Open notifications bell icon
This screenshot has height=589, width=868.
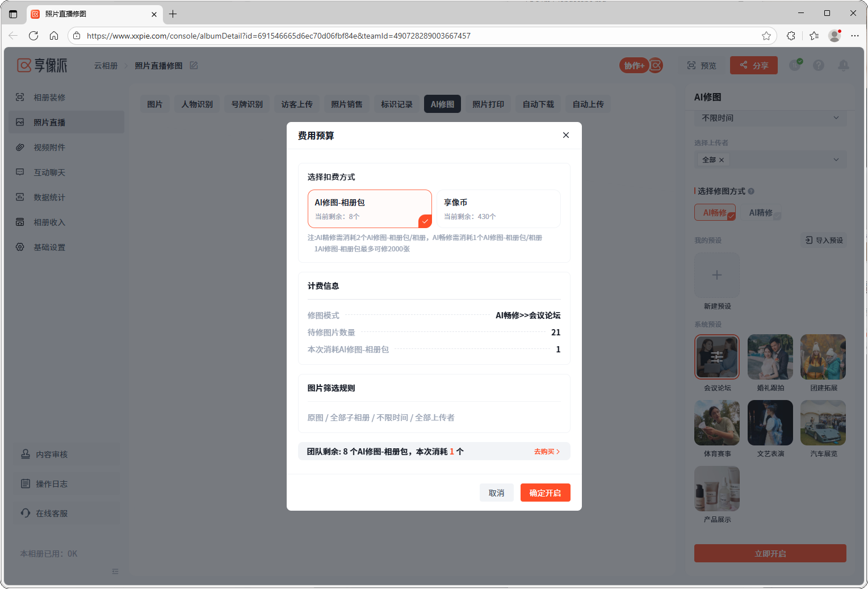coord(843,66)
